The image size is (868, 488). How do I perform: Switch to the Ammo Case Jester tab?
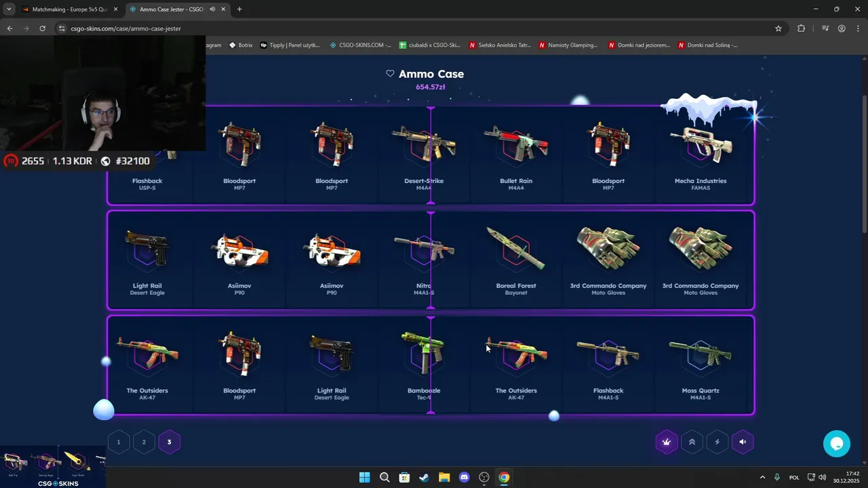171,9
